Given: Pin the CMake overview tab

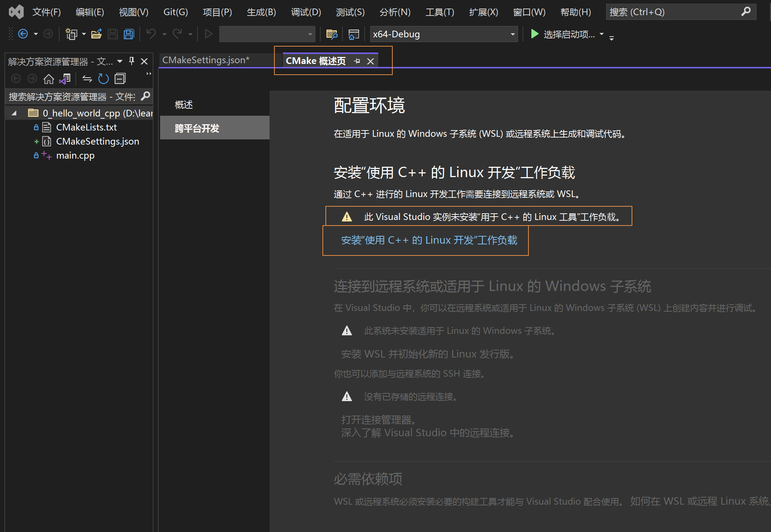Looking at the screenshot, I should (357, 61).
